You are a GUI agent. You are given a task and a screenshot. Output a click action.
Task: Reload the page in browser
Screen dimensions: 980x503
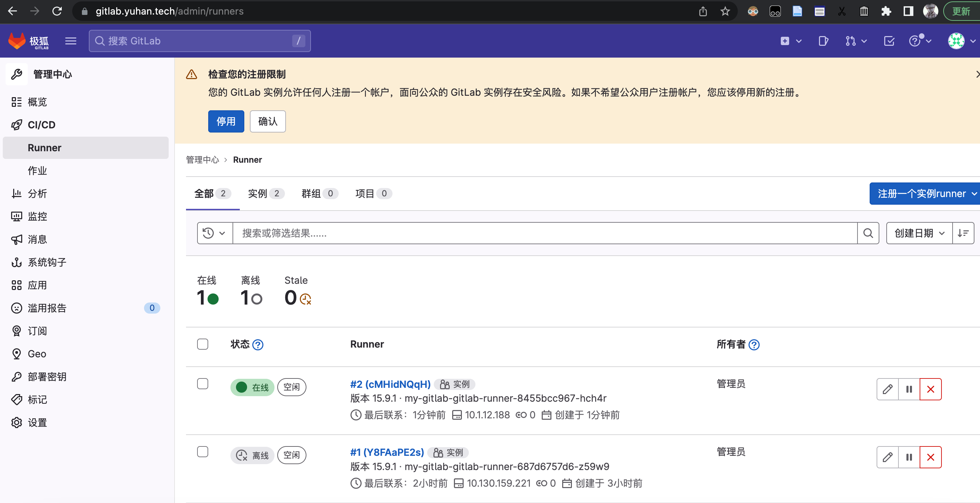(57, 11)
